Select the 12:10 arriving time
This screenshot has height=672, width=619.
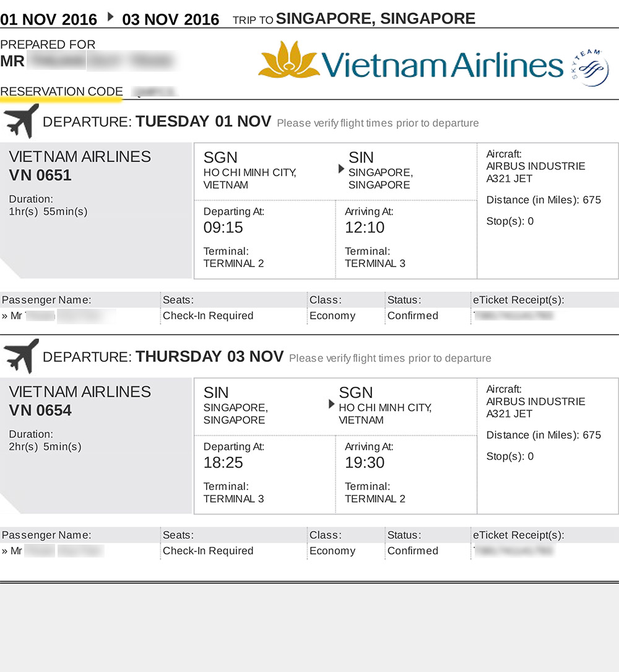[365, 228]
